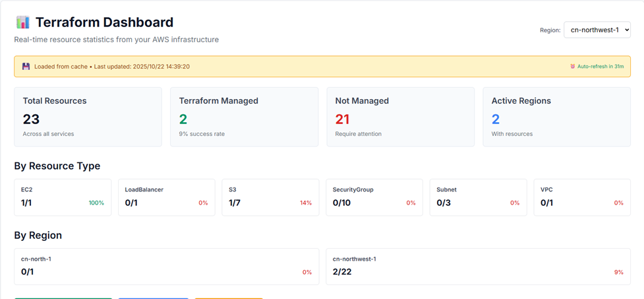Image resolution: width=644 pixels, height=299 pixels.
Task: Click the alarm clock icon beside Auto-refresh
Action: [573, 67]
